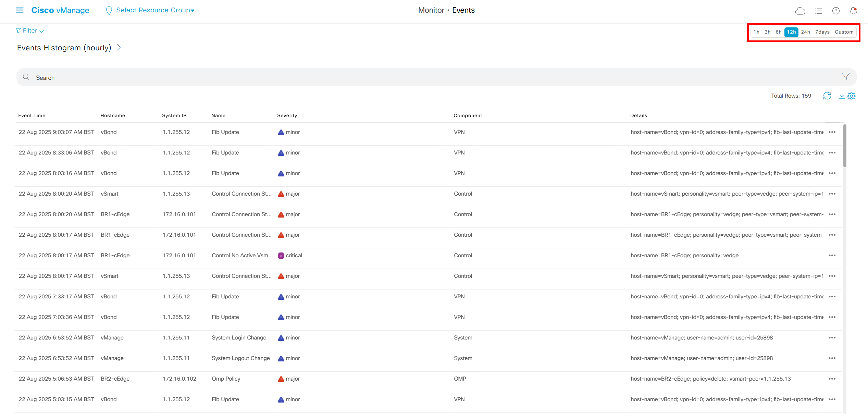Image resolution: width=868 pixels, height=420 pixels.
Task: Expand the Events Histogram section
Action: point(119,48)
